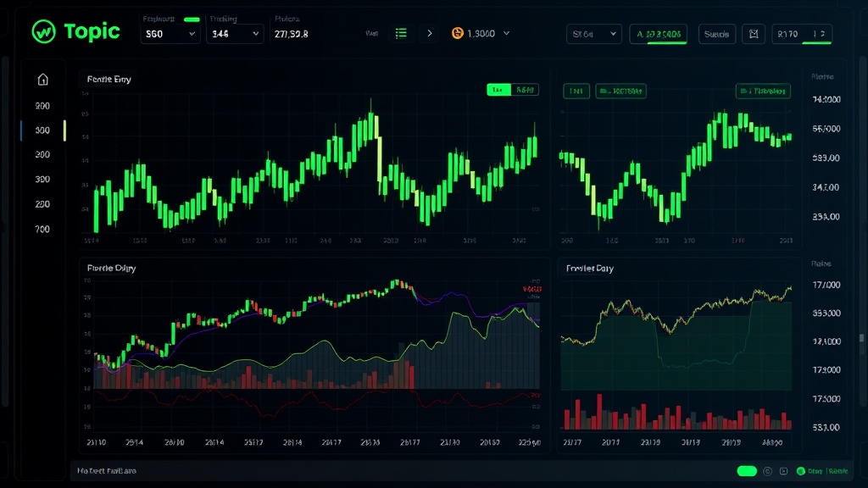Click the green outlined button at the right chart's corner
This screenshot has height=488, width=868.
pos(763,91)
